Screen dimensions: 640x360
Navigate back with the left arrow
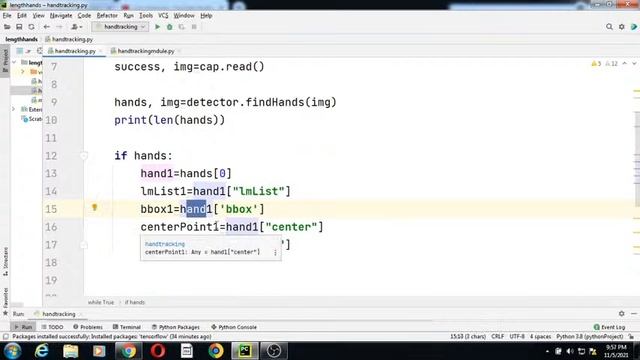pyautogui.click(x=47, y=27)
